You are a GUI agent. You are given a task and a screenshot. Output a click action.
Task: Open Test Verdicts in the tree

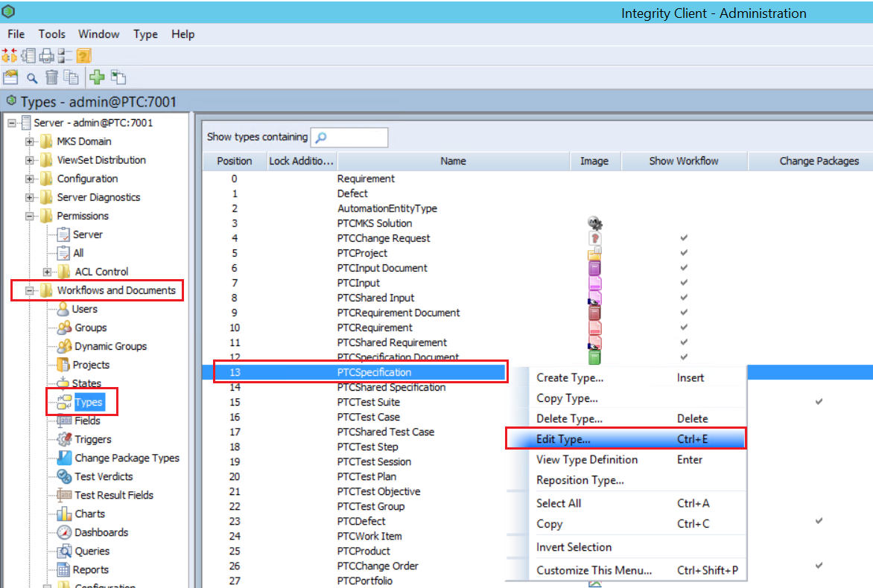104,476
